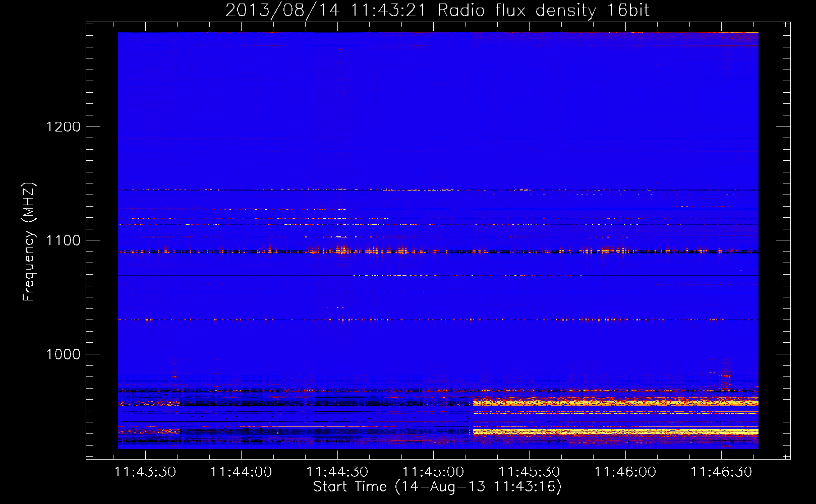
Task: Click the 'Start Time (14-Aug-13 11:43:16)' axis label
Action: click(437, 487)
